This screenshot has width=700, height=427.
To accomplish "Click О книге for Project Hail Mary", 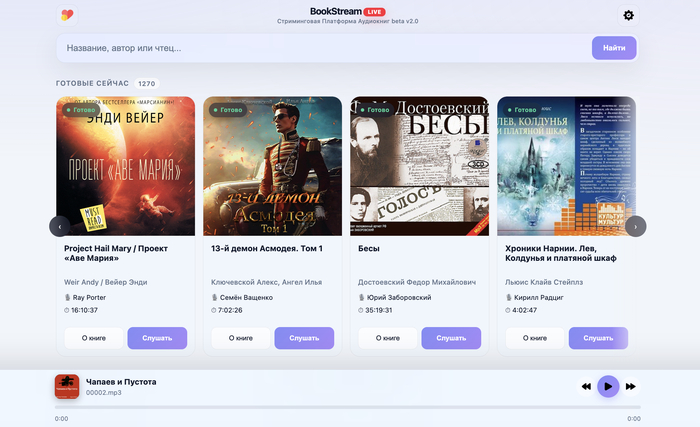I will pos(94,338).
